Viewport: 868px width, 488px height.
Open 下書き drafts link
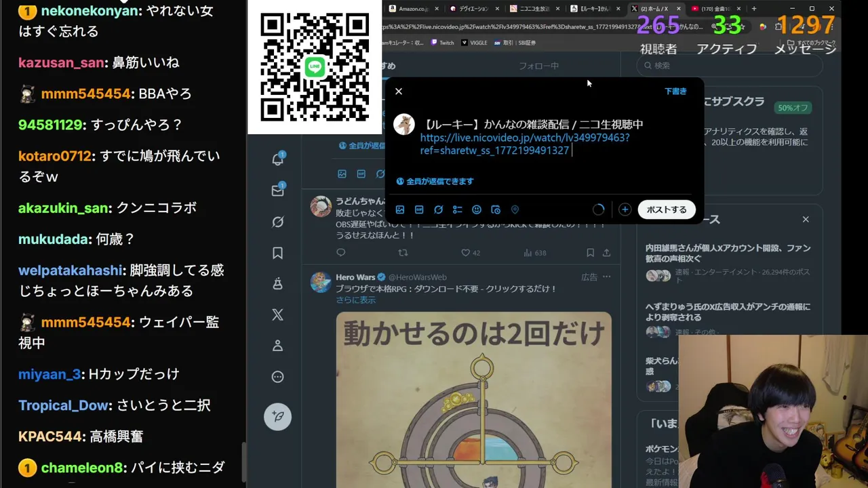tap(675, 91)
